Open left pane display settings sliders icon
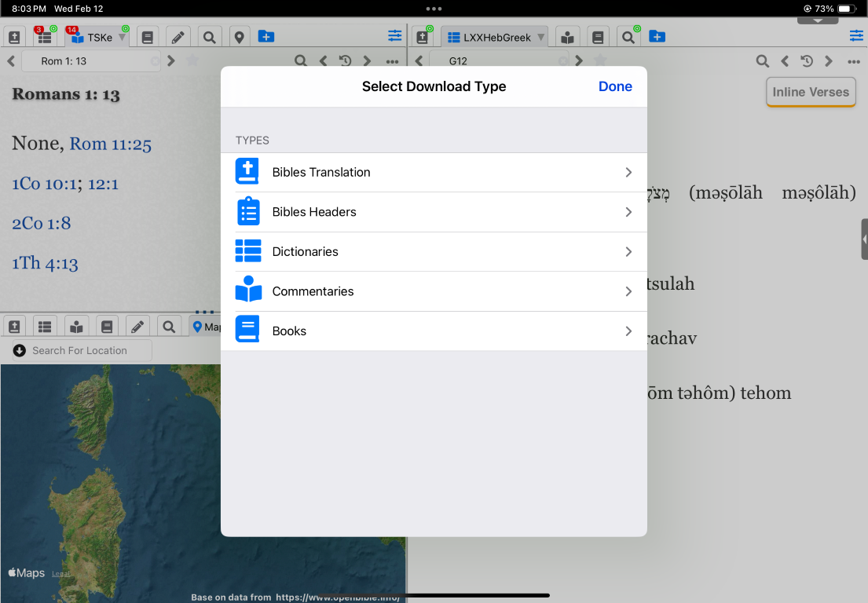This screenshot has height=603, width=868. tap(394, 36)
